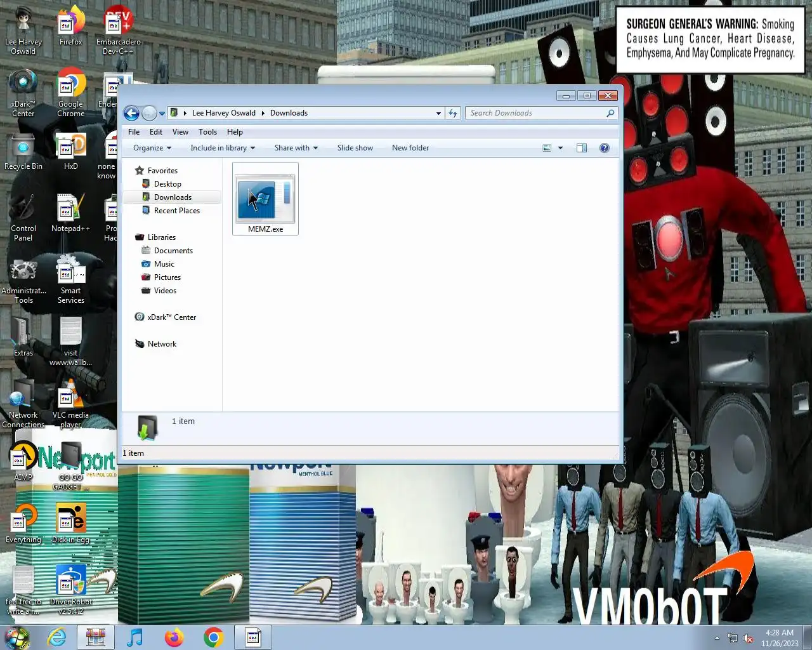Select Notepad++ desktop shortcut

tap(71, 214)
